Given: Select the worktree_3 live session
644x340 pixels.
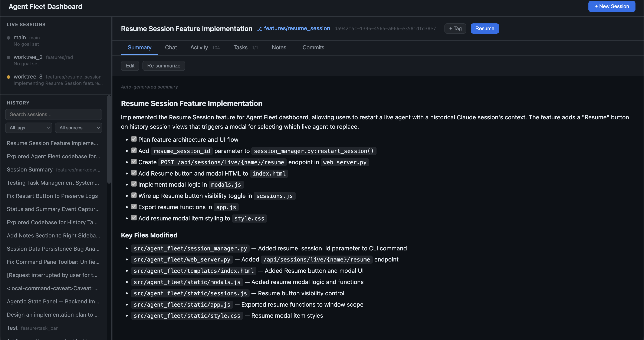Looking at the screenshot, I should (55, 80).
